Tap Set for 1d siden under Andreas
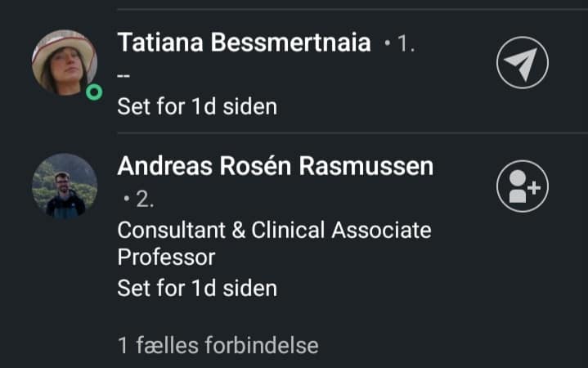The height and width of the screenshot is (368, 588). click(x=197, y=288)
